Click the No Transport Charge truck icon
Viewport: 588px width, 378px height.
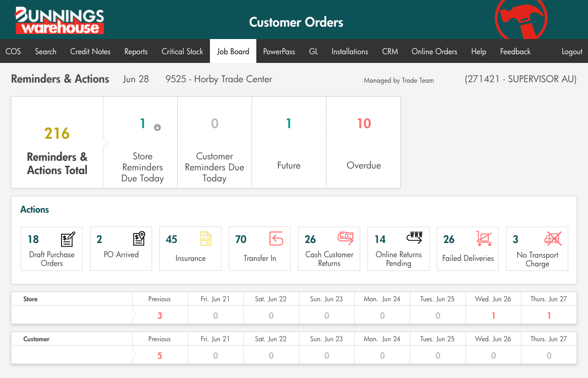tap(553, 238)
